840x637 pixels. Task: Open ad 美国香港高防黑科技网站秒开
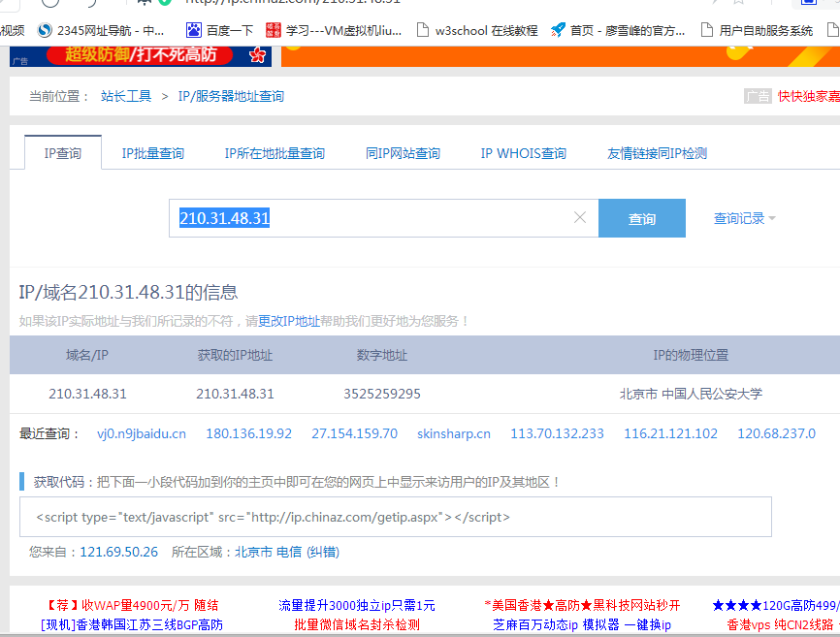582,605
